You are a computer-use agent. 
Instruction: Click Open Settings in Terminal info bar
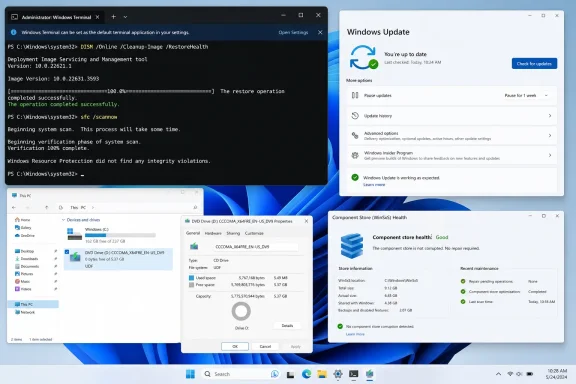[293, 32]
